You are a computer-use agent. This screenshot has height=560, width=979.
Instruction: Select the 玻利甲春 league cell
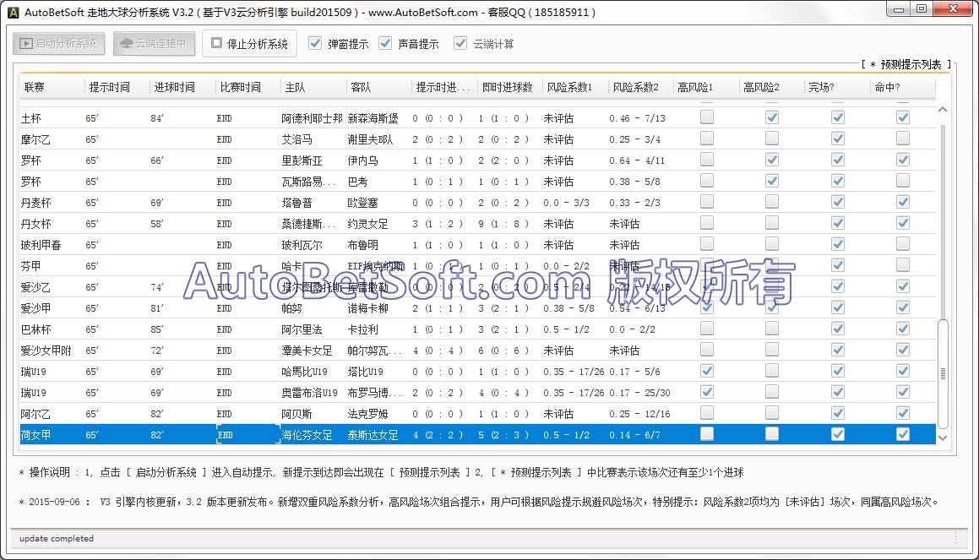click(x=41, y=245)
